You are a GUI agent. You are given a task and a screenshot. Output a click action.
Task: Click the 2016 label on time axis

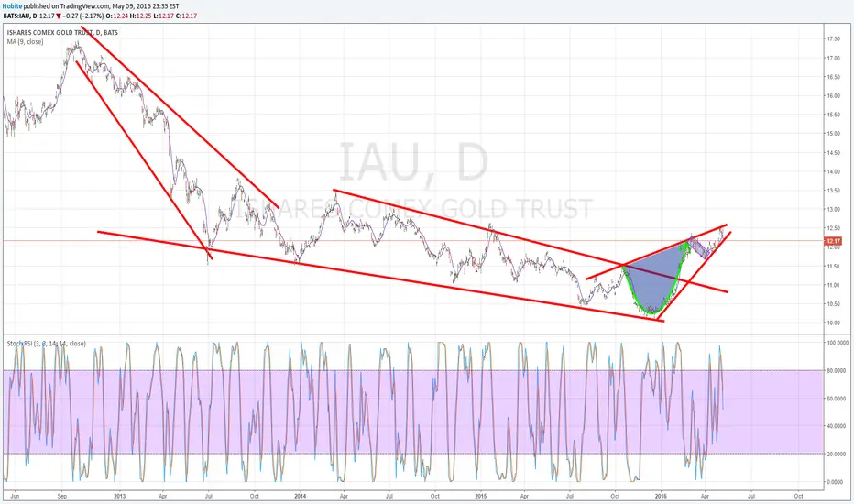pyautogui.click(x=661, y=497)
